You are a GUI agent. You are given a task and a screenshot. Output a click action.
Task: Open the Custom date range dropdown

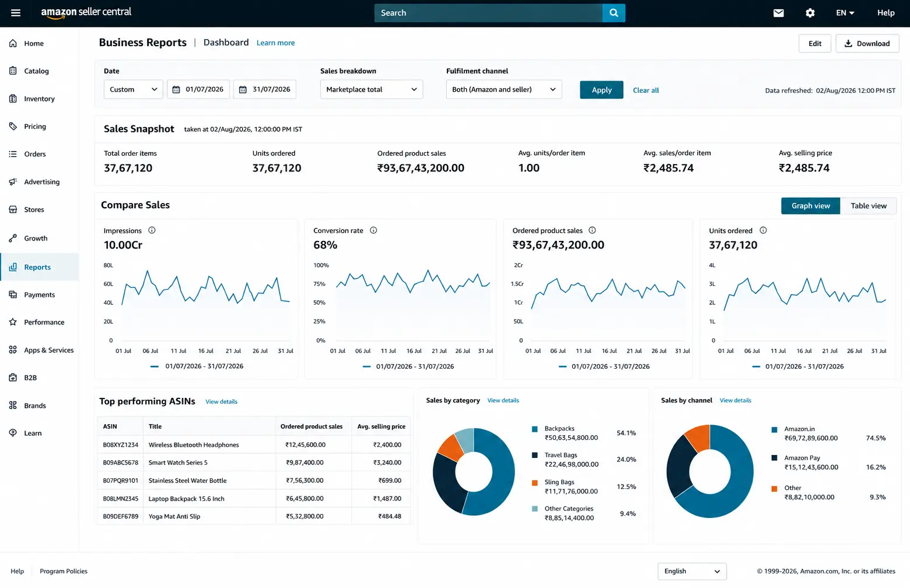[134, 89]
